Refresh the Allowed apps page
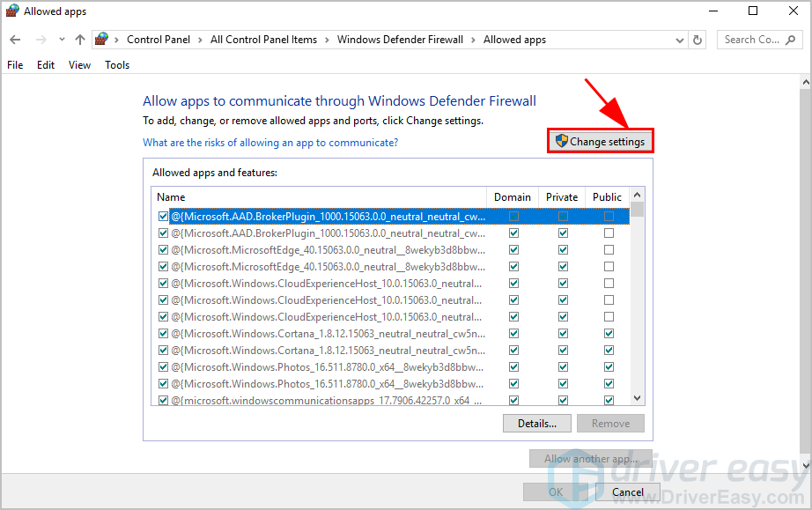This screenshot has width=812, height=510. [x=698, y=40]
